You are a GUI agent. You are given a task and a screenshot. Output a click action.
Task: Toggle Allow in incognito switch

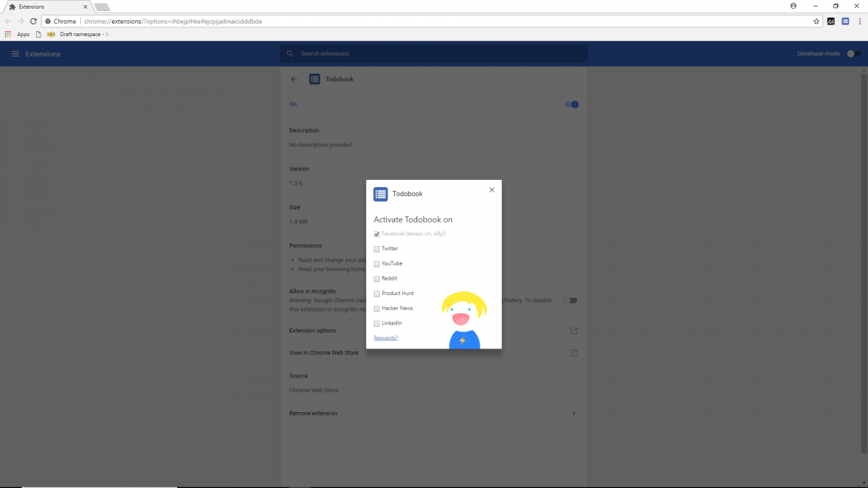[571, 300]
